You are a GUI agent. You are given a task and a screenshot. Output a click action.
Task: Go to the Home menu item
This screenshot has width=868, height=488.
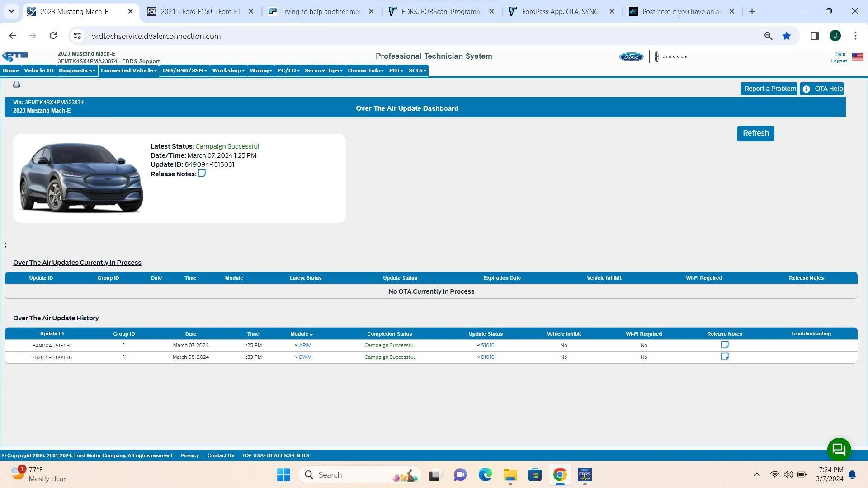tap(11, 70)
